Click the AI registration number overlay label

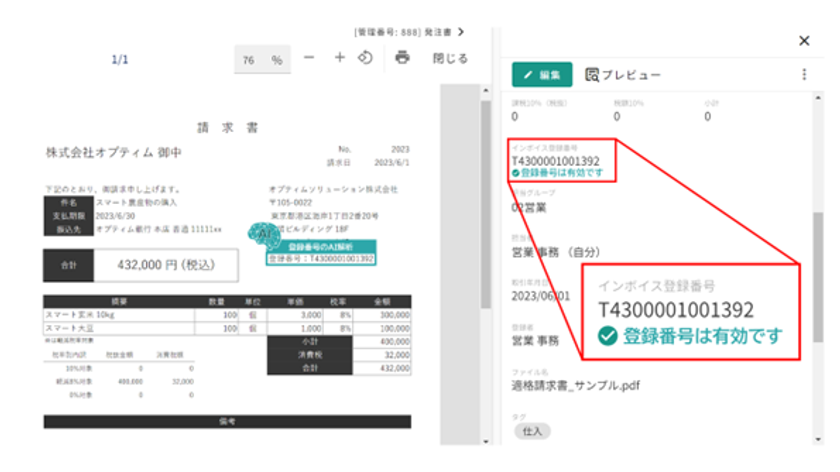coord(321,253)
